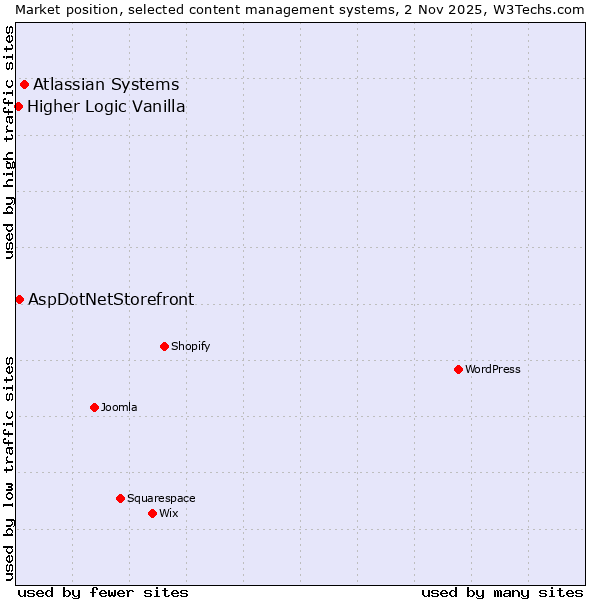This screenshot has width=600, height=600.
Task: Click the red Atlassian Systems data marker
Action: coord(24,85)
